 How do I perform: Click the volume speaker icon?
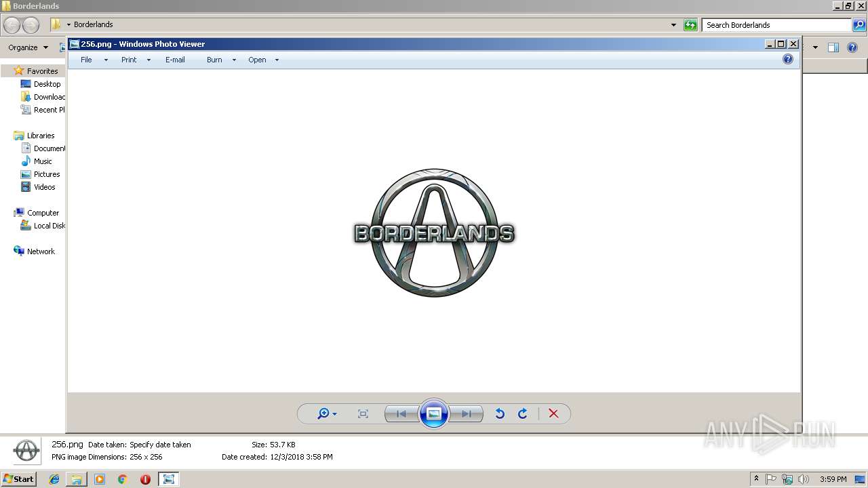point(804,479)
